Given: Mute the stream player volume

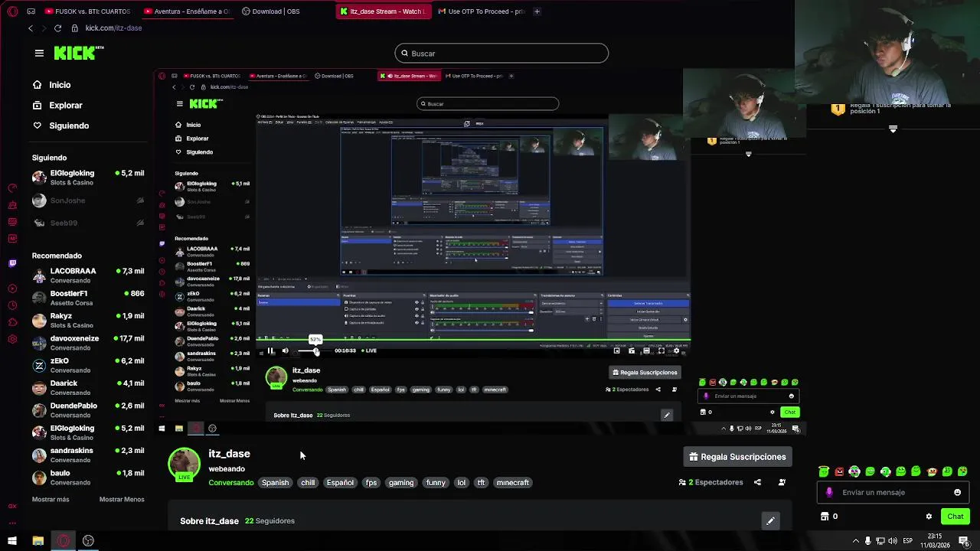Looking at the screenshot, I should tap(285, 350).
